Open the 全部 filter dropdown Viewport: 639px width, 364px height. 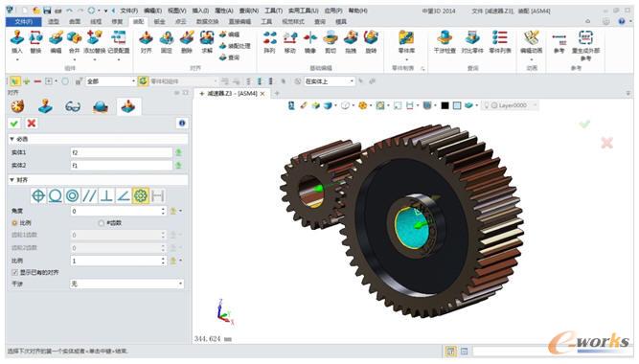[110, 81]
